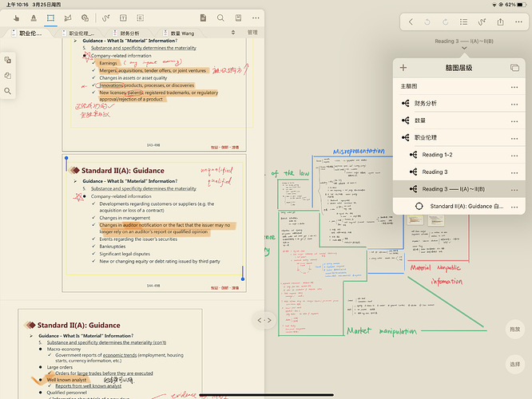Select Standard II(A): Guidance node entry
Image resolution: width=532 pixels, height=399 pixels.
pyautogui.click(x=459, y=206)
